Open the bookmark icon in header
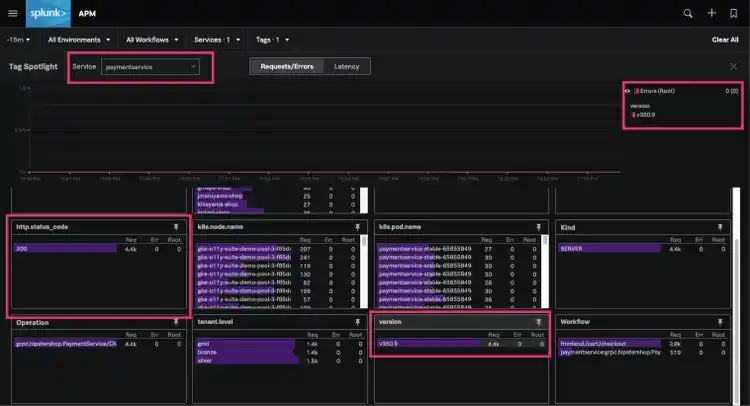750x406 pixels. (734, 14)
